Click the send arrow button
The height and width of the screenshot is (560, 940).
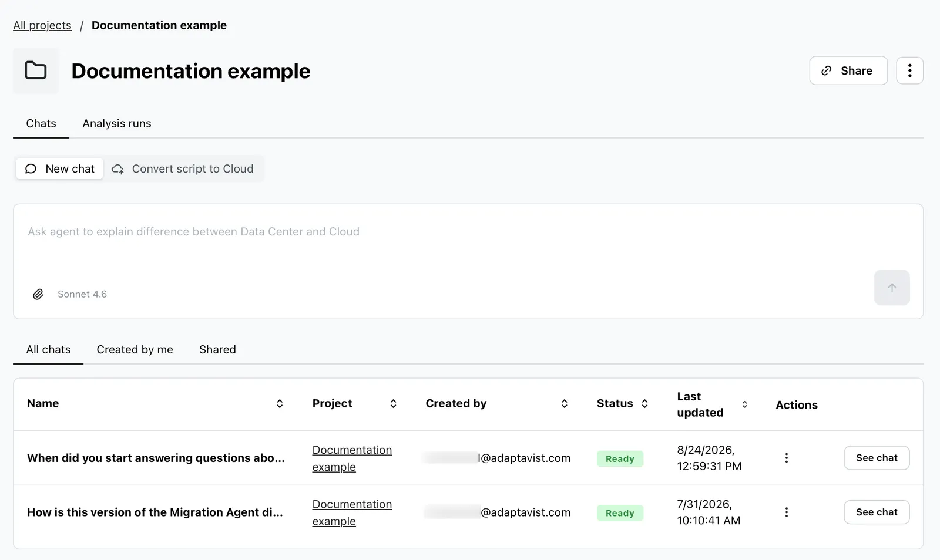pyautogui.click(x=892, y=288)
